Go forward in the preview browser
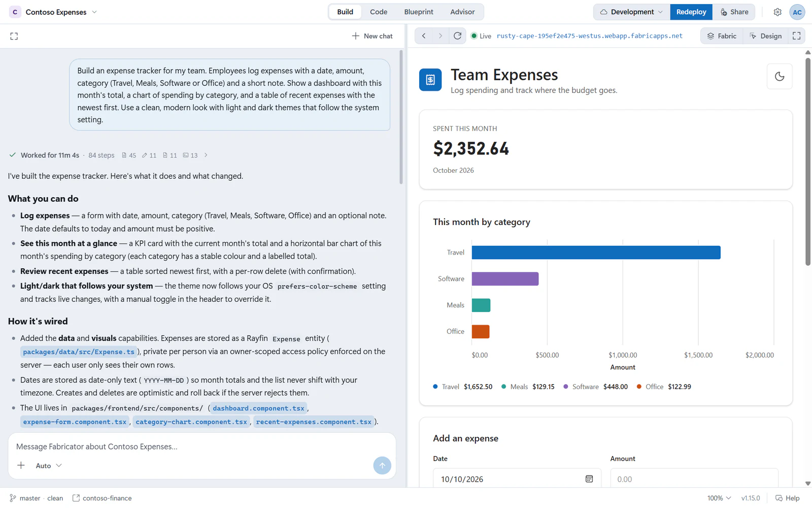Screen dimensions: 812x508 coord(441,36)
